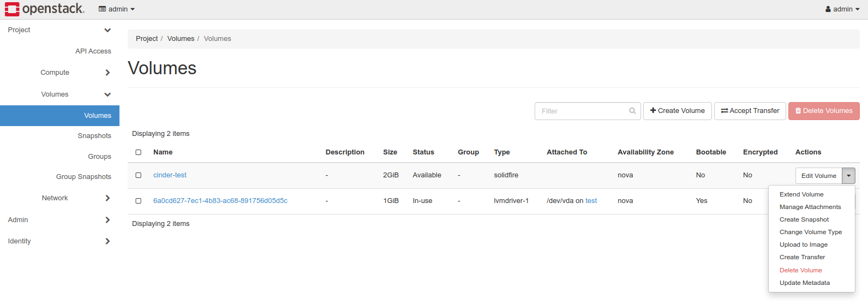Open the admin user menu

(842, 9)
